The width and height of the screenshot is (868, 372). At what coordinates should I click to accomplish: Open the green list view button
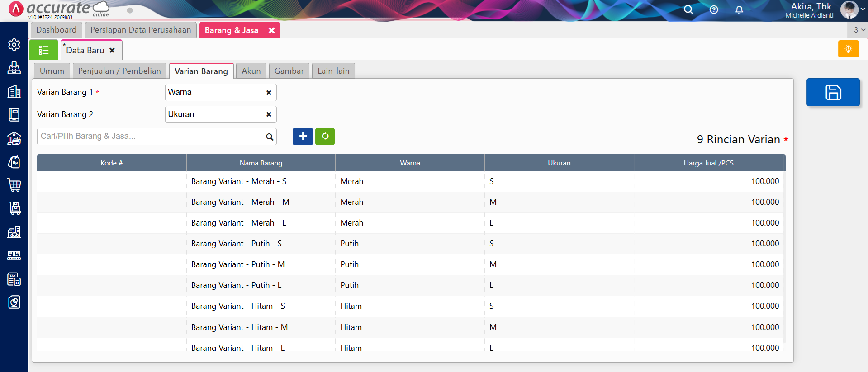coord(43,50)
